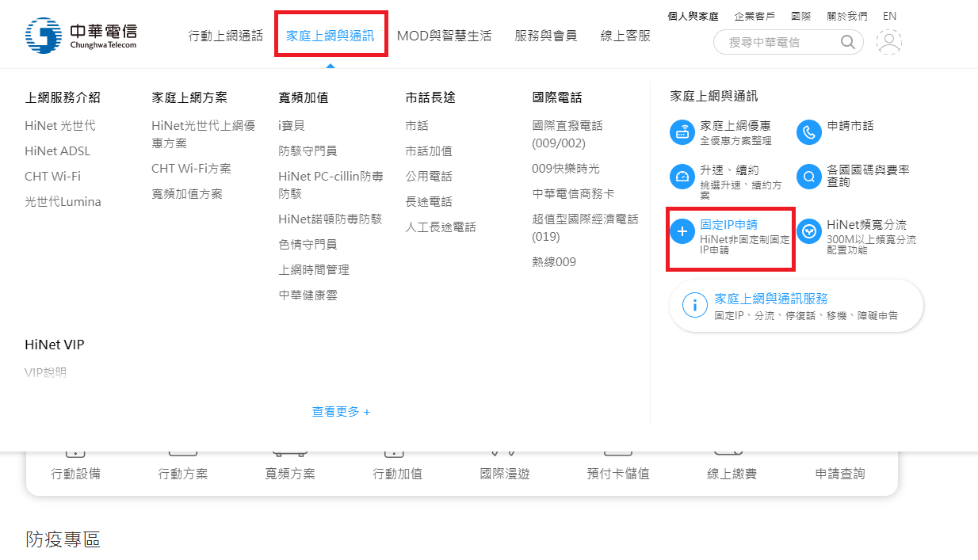Open 公用電話 link
978x560 pixels.
pos(429,177)
